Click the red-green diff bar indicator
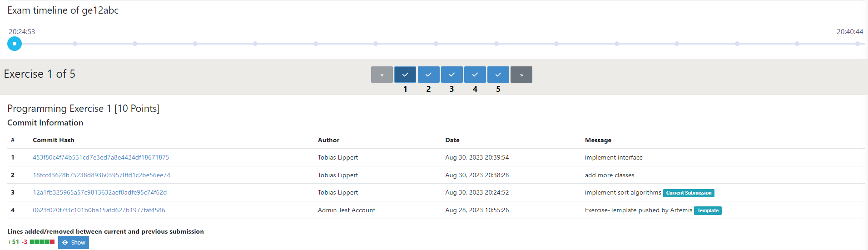Screen dimensions: 868x250 click(42, 242)
